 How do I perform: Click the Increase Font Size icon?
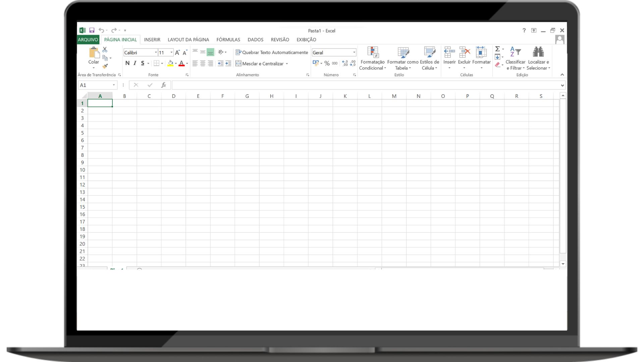177,53
